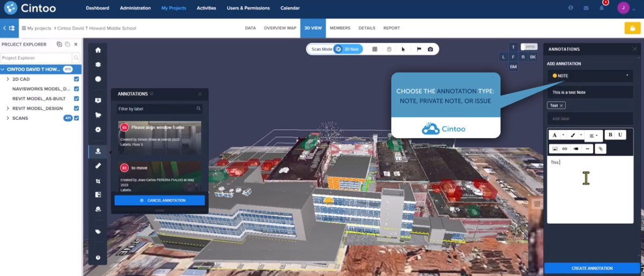Open the Users & Permissions menu

[248, 8]
